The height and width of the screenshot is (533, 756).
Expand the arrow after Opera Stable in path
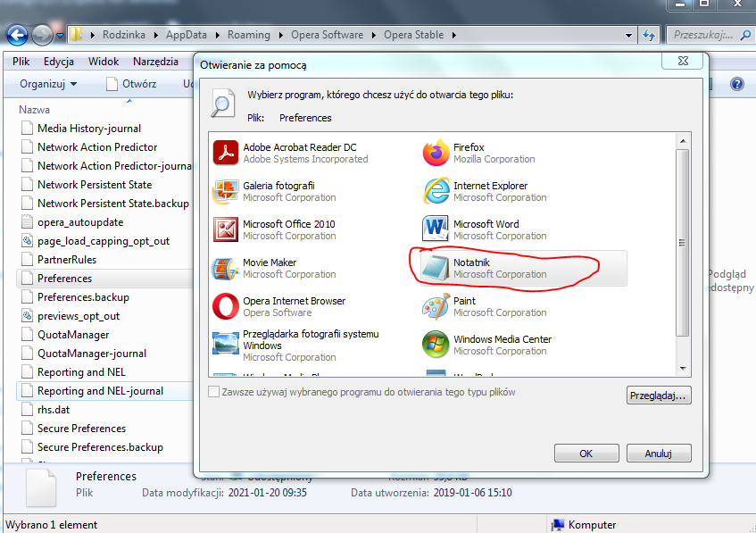pyautogui.click(x=453, y=35)
